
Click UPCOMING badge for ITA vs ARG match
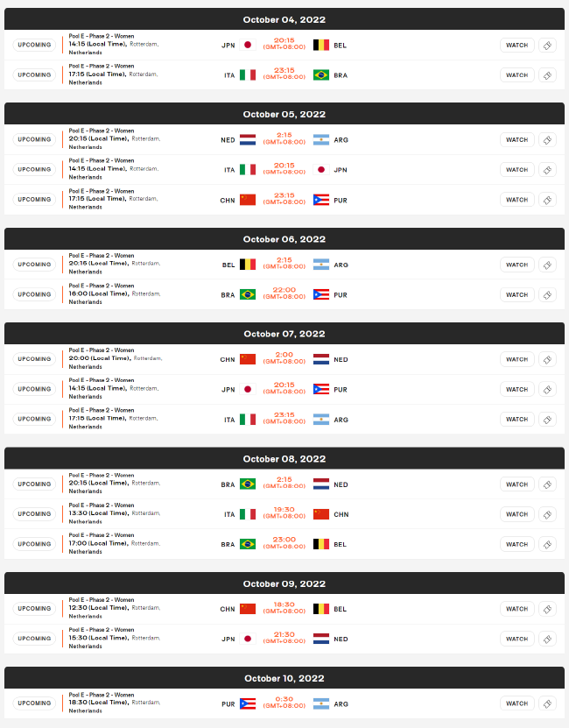coord(34,419)
